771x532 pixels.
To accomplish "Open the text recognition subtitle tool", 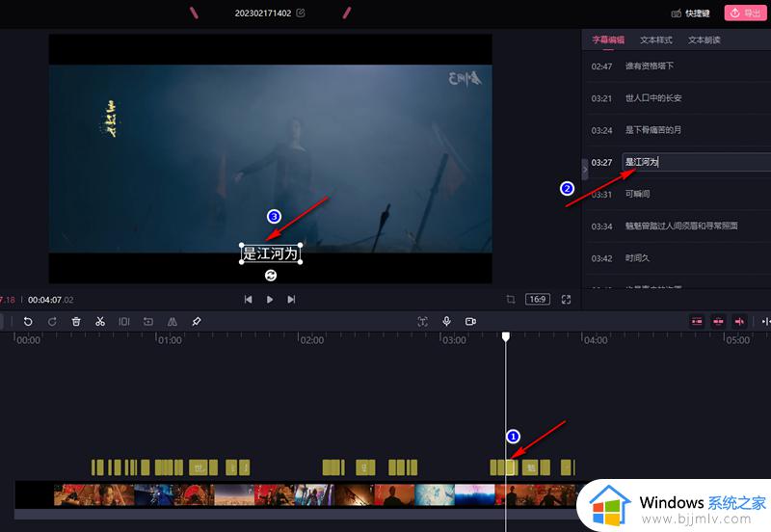I will 422,322.
